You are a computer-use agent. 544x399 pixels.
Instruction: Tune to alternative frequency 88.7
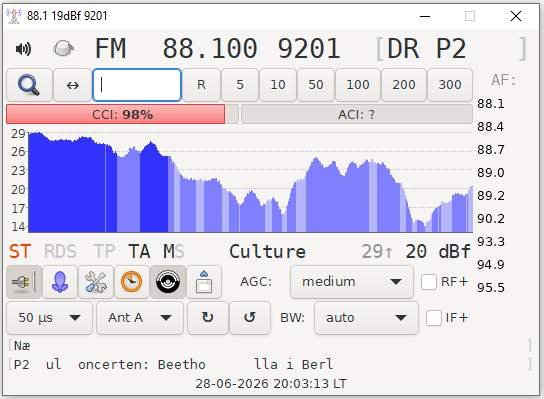pyautogui.click(x=491, y=150)
